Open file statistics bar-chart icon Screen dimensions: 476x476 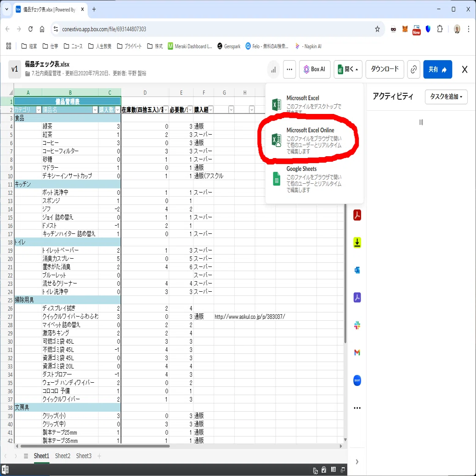[x=273, y=69]
